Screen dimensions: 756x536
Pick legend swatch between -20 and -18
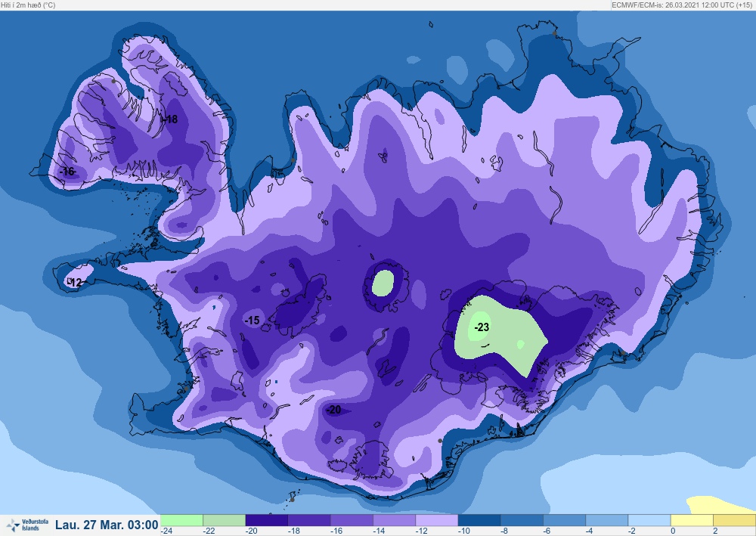[x=267, y=520]
